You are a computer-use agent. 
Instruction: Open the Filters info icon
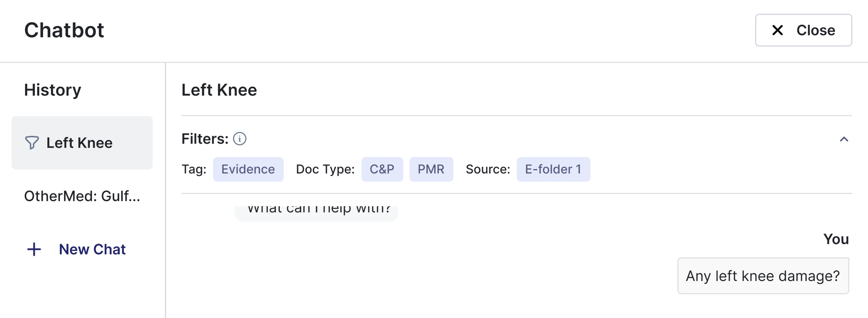[x=239, y=138]
